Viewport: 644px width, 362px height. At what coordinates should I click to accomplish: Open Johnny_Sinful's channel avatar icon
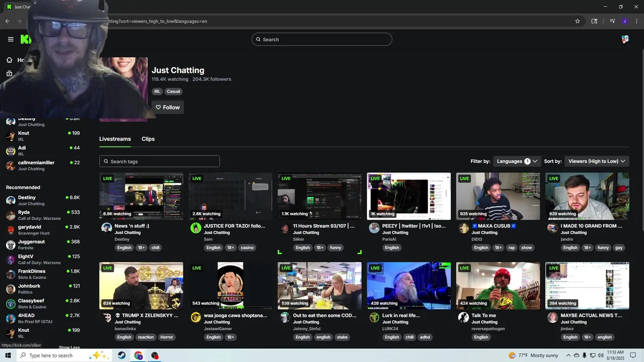(285, 317)
